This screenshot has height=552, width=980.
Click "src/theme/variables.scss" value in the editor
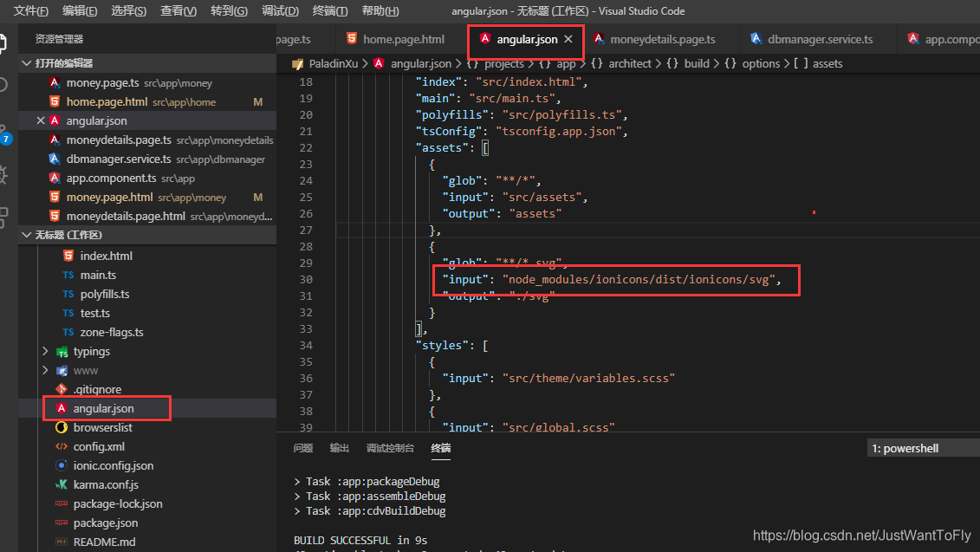click(x=588, y=378)
